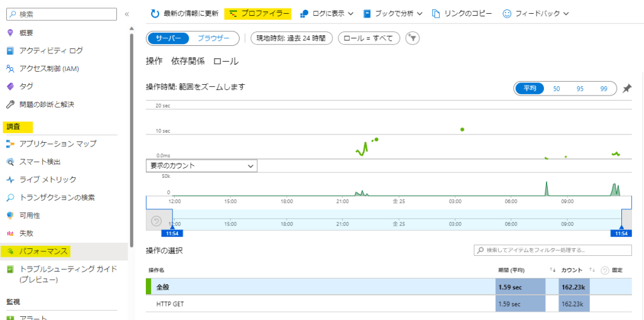
Task: Select the 95 percentile option
Action: coord(580,89)
